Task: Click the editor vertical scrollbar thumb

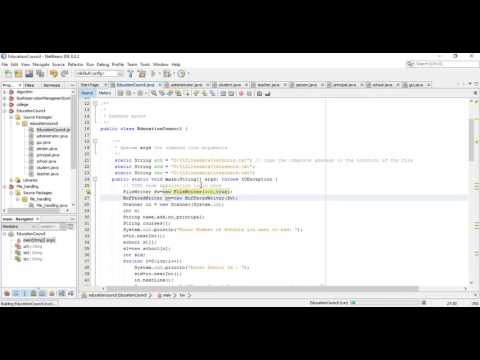Action: 471,140
